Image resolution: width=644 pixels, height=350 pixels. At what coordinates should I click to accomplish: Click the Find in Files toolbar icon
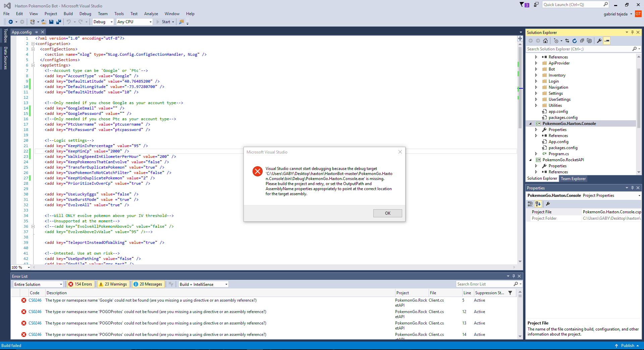[181, 22]
